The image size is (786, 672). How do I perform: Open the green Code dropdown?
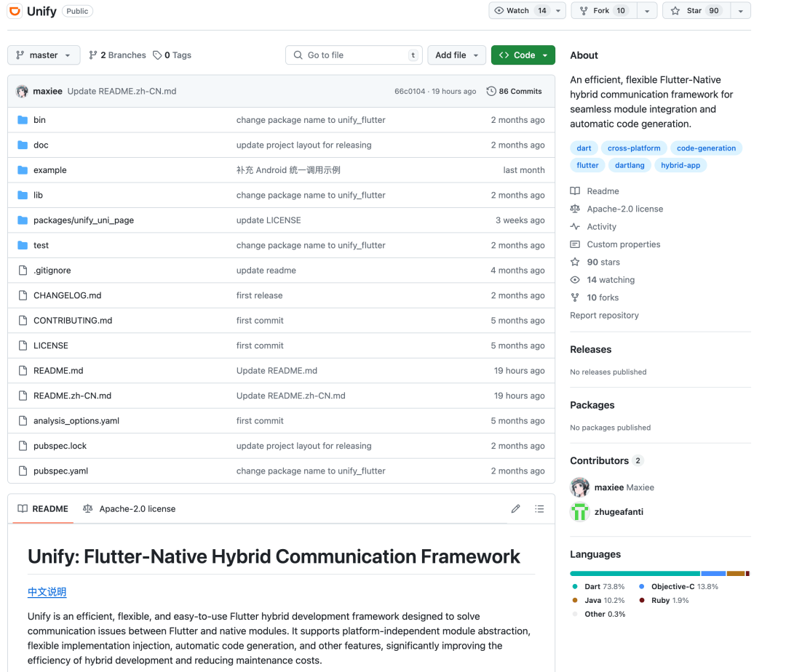(523, 55)
